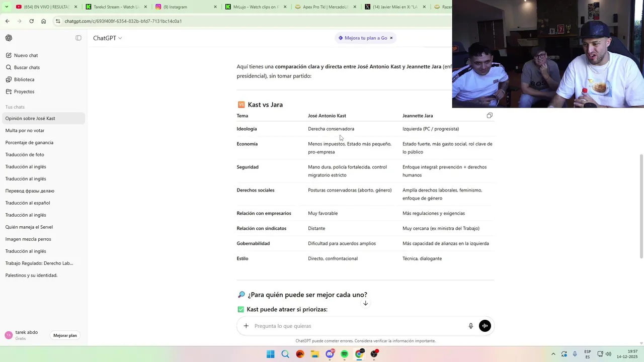This screenshot has width=644, height=362.
Task: Open chat Porcentaje de ganancia
Action: pyautogui.click(x=44, y=143)
